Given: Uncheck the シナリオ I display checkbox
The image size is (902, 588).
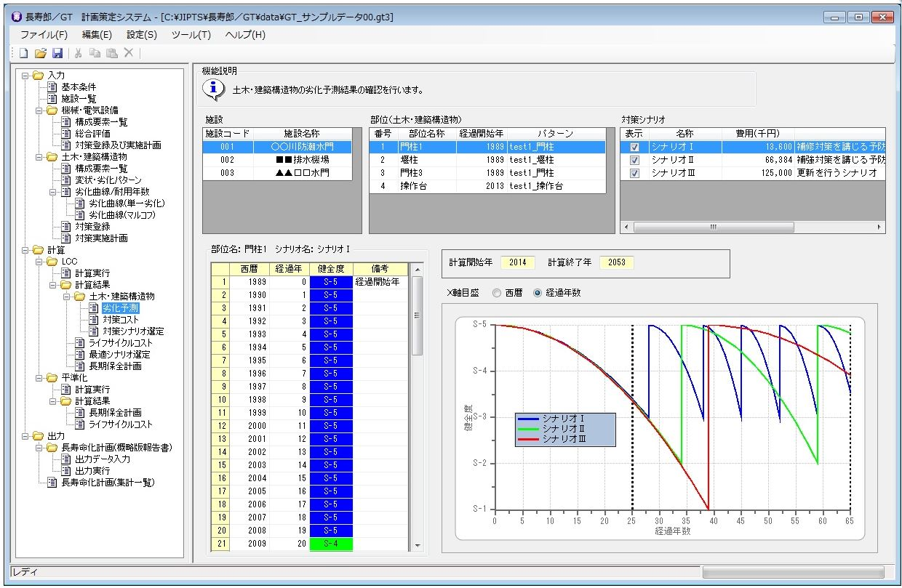Looking at the screenshot, I should pos(634,147).
